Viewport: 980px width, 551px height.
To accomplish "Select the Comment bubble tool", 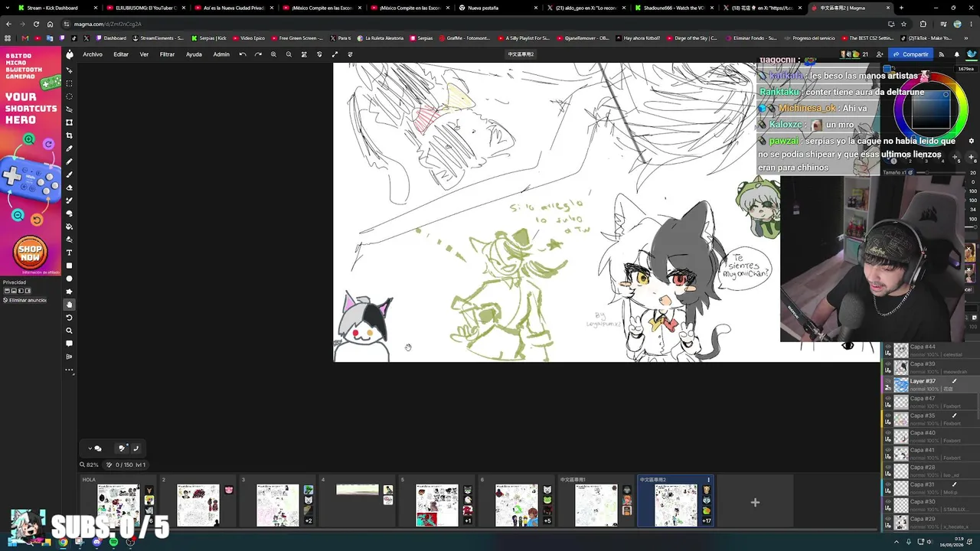I will click(69, 344).
